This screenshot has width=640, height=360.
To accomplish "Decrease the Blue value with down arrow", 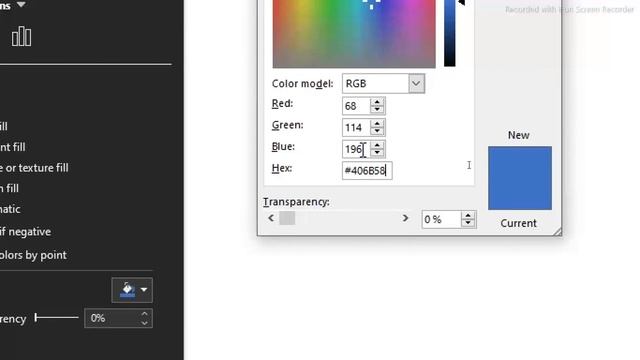I will [378, 153].
